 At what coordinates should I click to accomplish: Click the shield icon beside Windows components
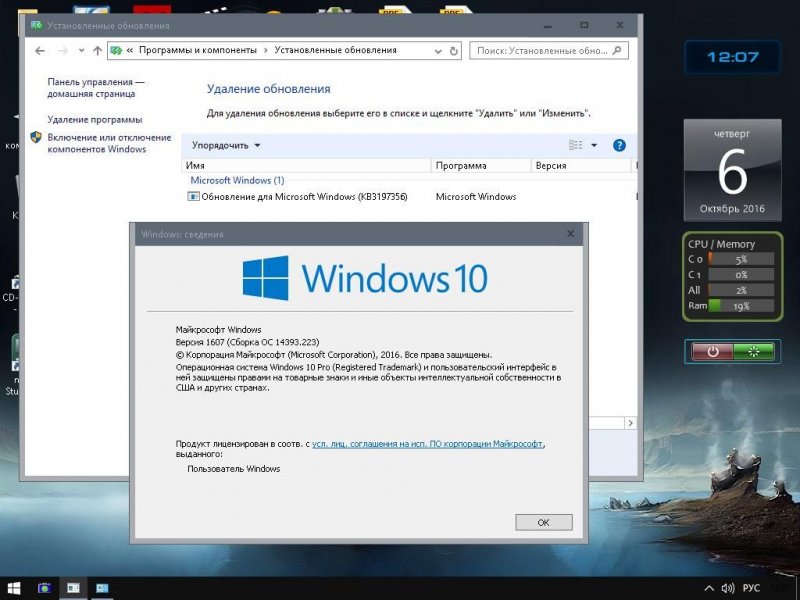(x=36, y=137)
